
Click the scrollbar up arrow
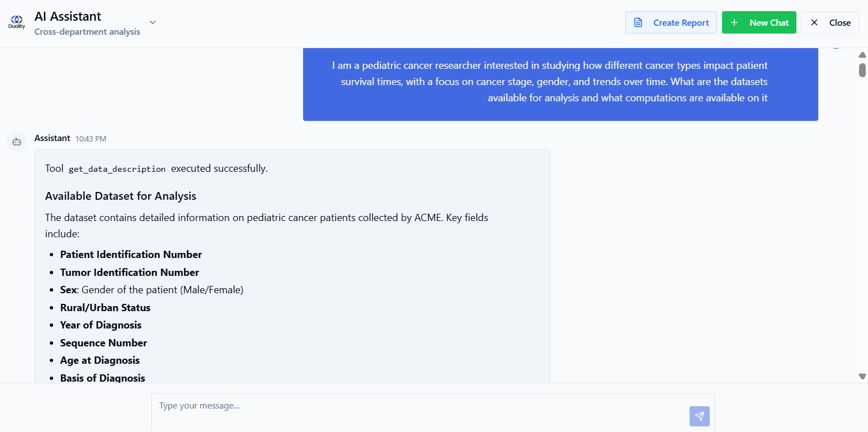point(862,55)
